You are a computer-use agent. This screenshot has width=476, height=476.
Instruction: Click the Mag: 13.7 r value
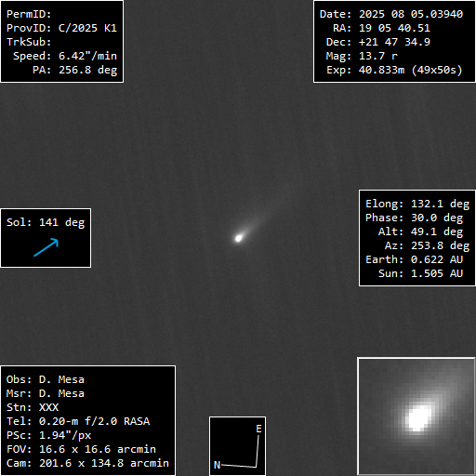[362, 56]
